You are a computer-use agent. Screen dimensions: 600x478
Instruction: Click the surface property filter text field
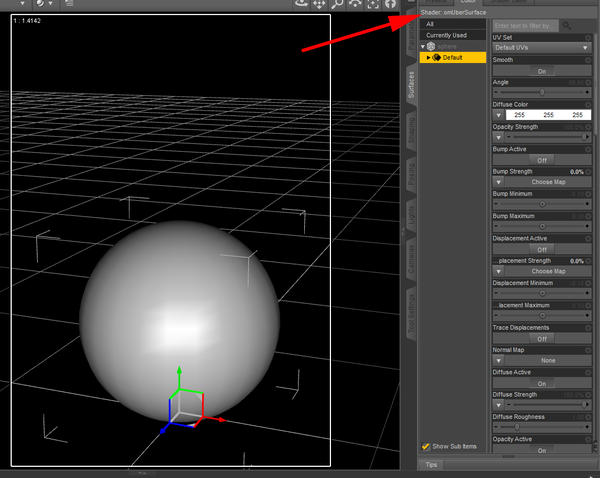525,26
